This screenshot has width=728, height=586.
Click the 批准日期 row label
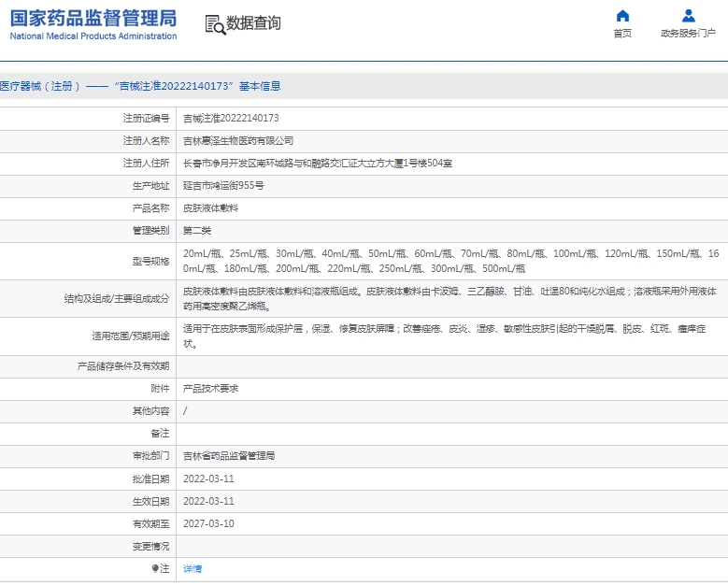(x=150, y=479)
